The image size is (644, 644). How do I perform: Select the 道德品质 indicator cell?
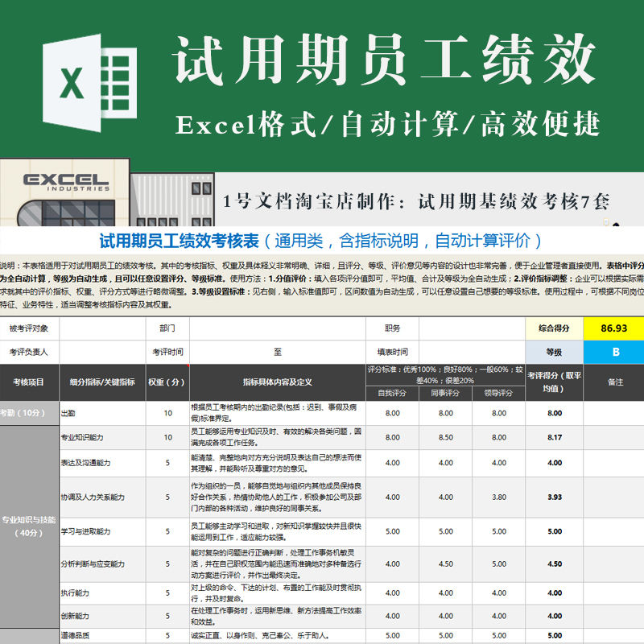(102, 635)
